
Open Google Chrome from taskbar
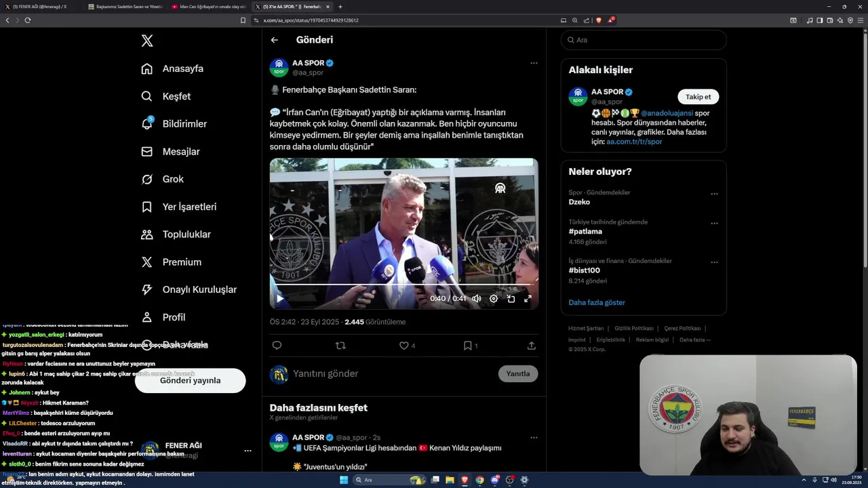point(479,480)
